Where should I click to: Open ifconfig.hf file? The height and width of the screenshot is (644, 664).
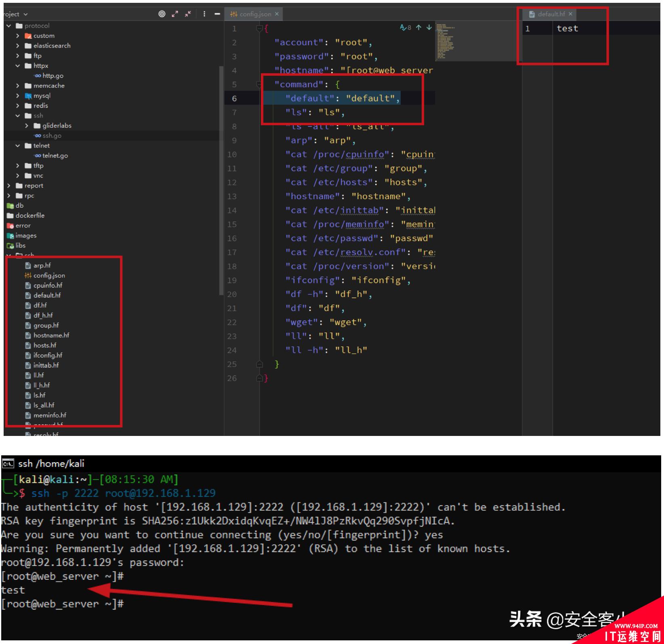click(44, 355)
